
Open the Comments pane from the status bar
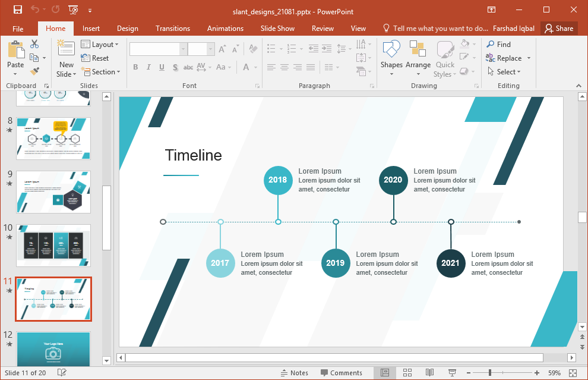342,373
